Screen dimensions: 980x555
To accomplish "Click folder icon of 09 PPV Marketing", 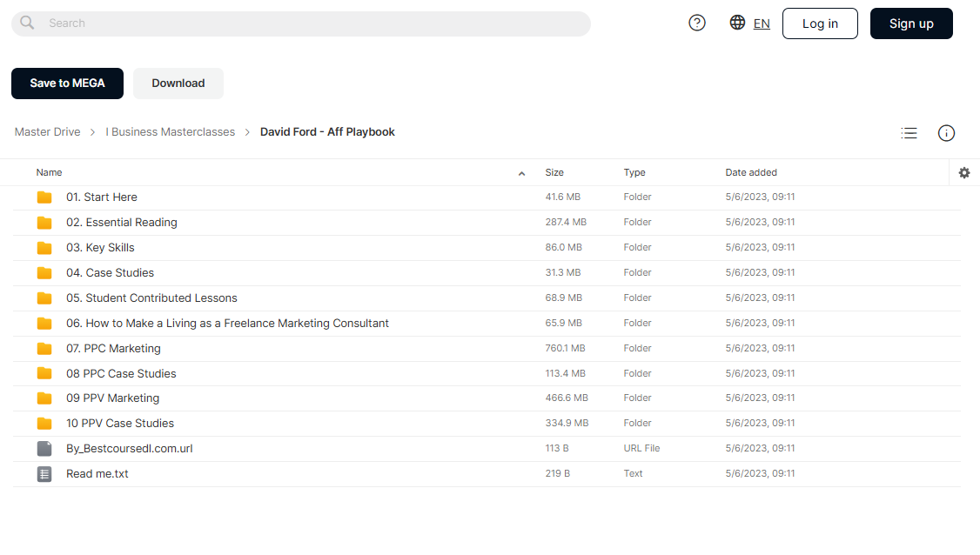I will tap(44, 398).
